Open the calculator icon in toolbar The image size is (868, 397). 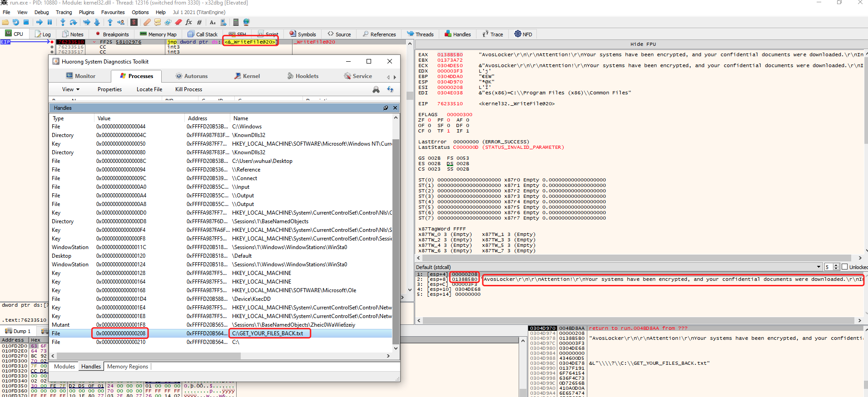(x=236, y=22)
